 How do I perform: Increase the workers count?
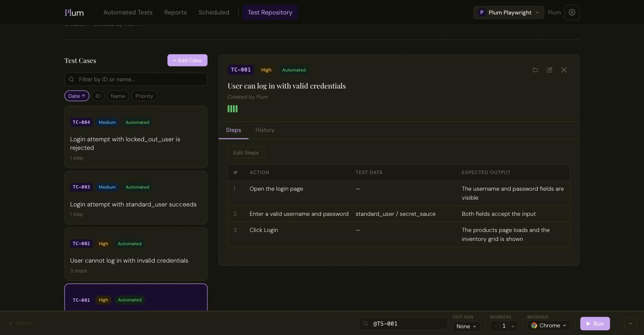(513, 326)
